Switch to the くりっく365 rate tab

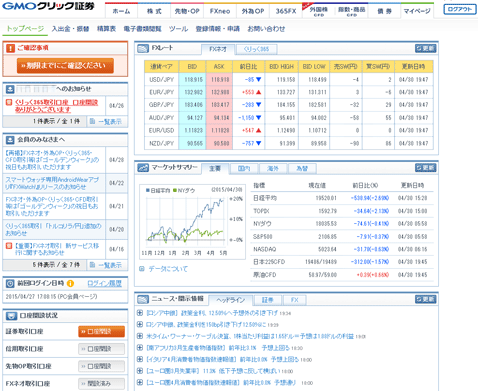(x=256, y=49)
